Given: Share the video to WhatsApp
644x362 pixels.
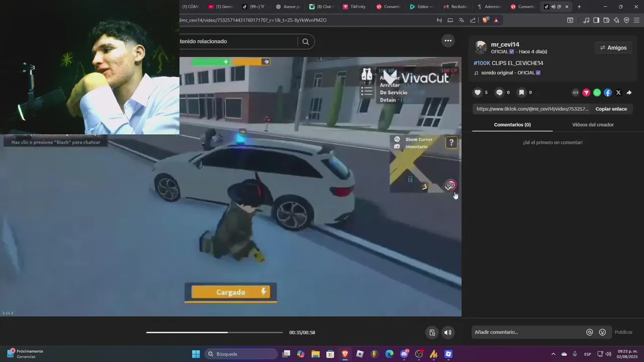Looking at the screenshot, I should (x=597, y=93).
